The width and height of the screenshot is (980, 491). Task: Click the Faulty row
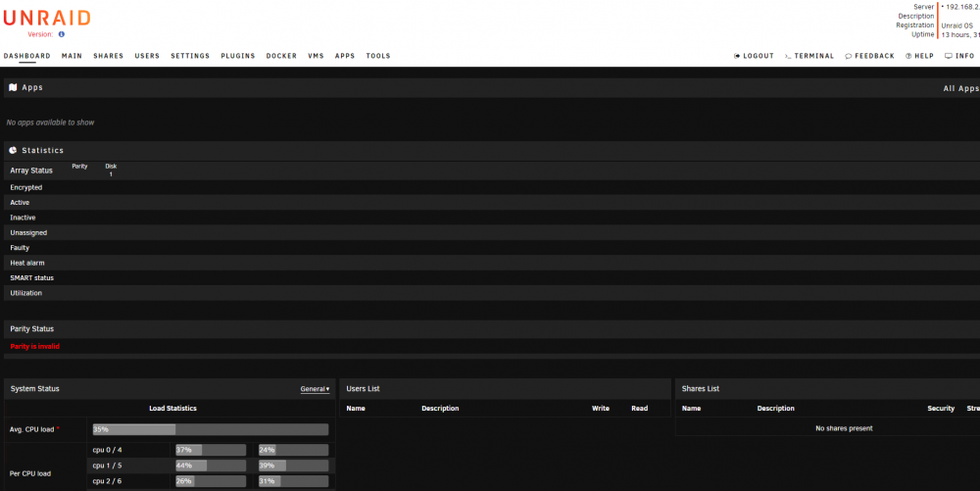point(492,247)
